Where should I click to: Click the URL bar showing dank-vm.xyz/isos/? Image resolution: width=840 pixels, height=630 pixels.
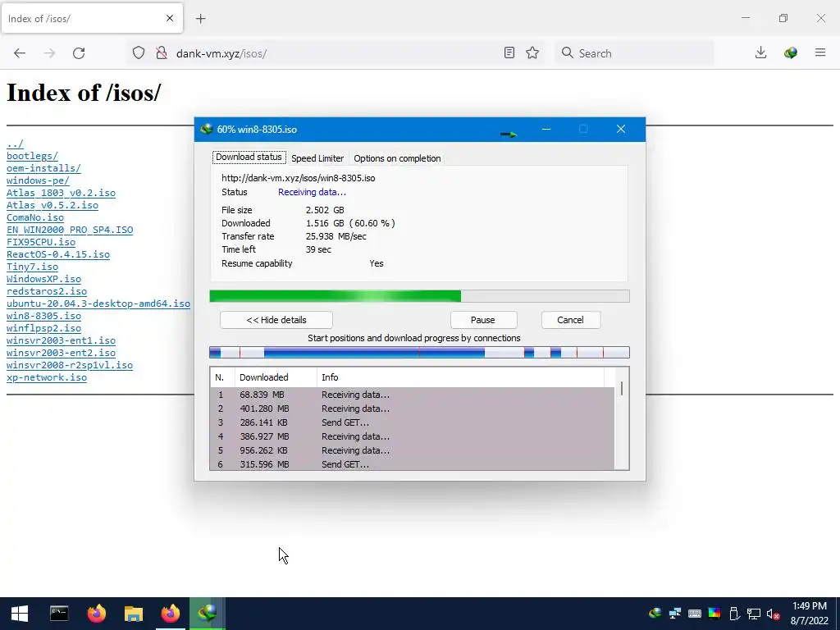click(335, 53)
